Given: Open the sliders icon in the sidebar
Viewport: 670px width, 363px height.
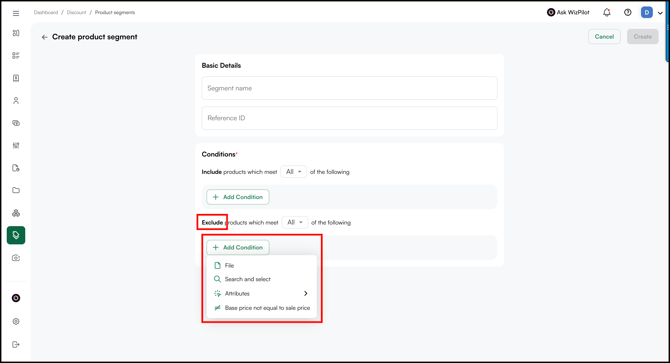Looking at the screenshot, I should pyautogui.click(x=16, y=146).
